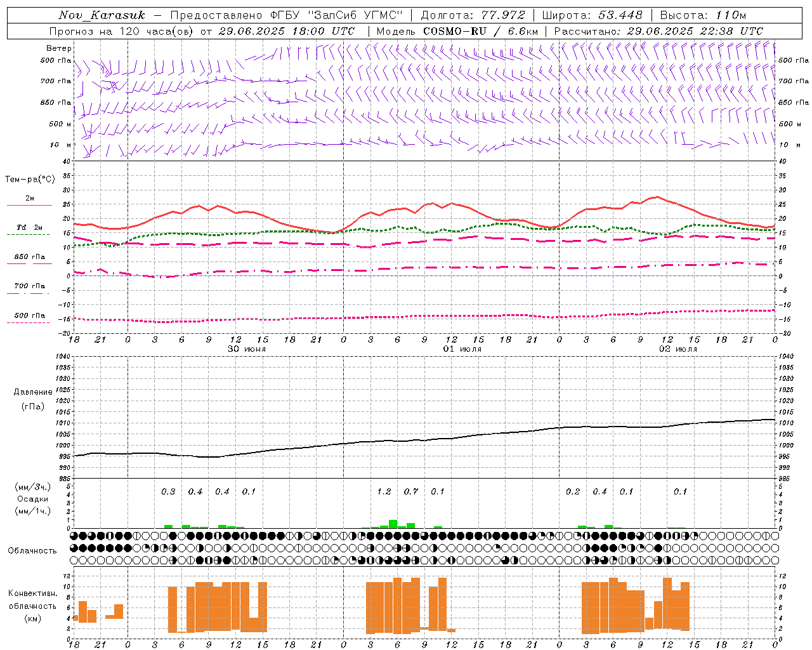Viewport: 812px width, 650px height.
Task: Click the 'Облачность' cloud cover label
Action: [x=32, y=551]
